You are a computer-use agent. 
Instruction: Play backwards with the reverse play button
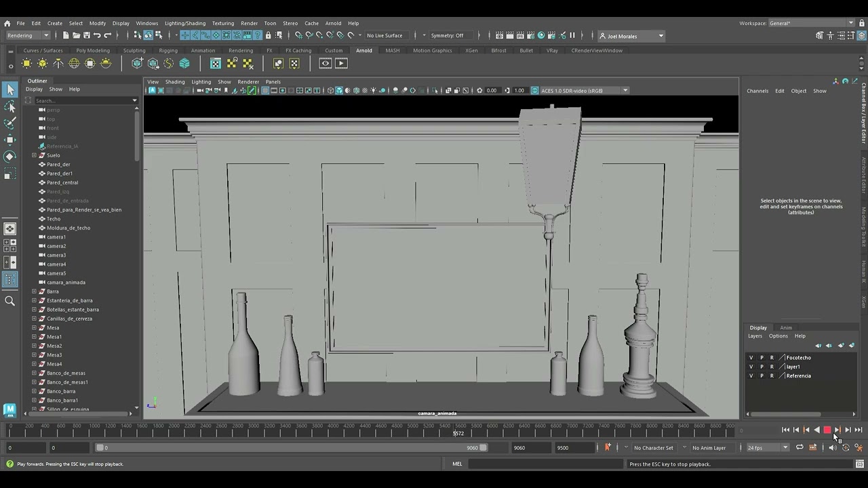pos(816,430)
